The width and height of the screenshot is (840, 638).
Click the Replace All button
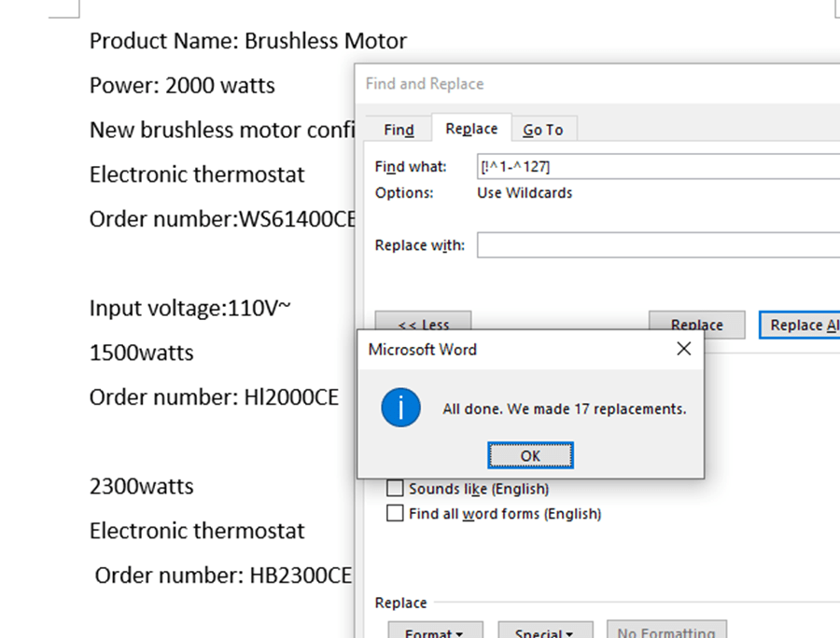tap(801, 323)
